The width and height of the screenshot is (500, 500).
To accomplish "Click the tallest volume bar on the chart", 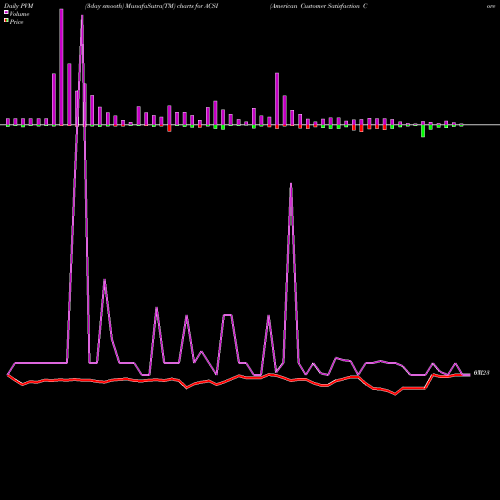I will pos(61,67).
